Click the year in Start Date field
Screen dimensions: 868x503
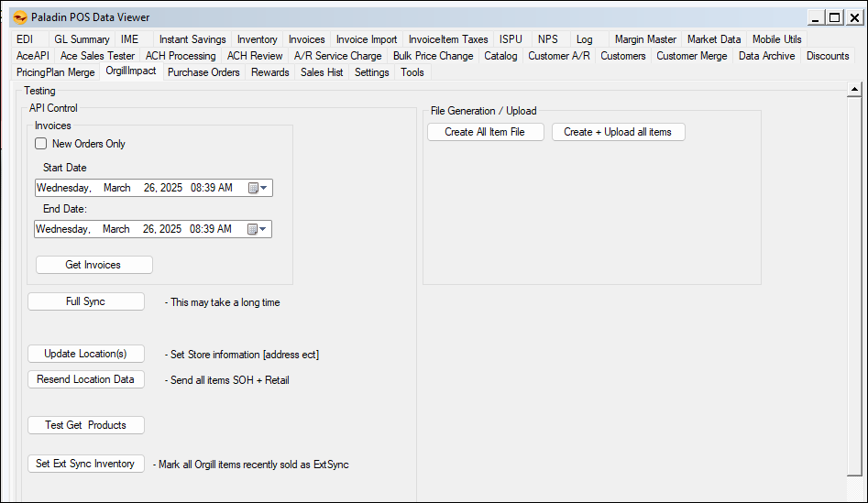click(171, 188)
